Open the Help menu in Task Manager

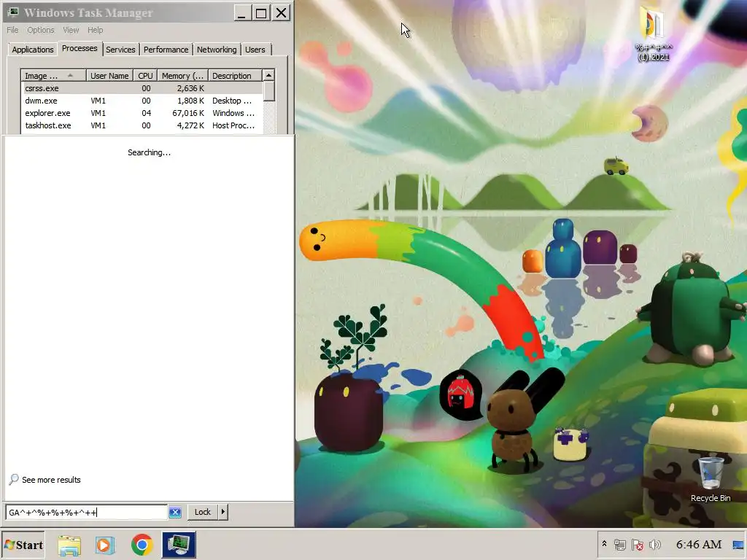point(96,30)
